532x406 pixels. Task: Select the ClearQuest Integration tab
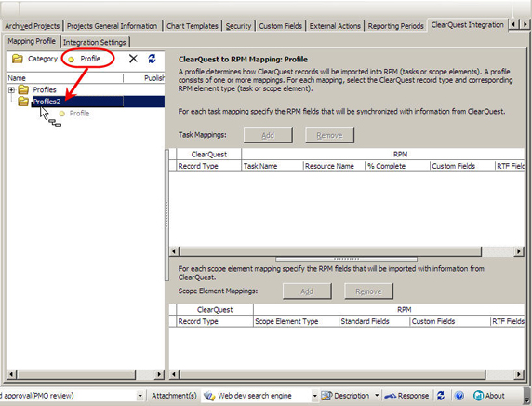pos(468,25)
